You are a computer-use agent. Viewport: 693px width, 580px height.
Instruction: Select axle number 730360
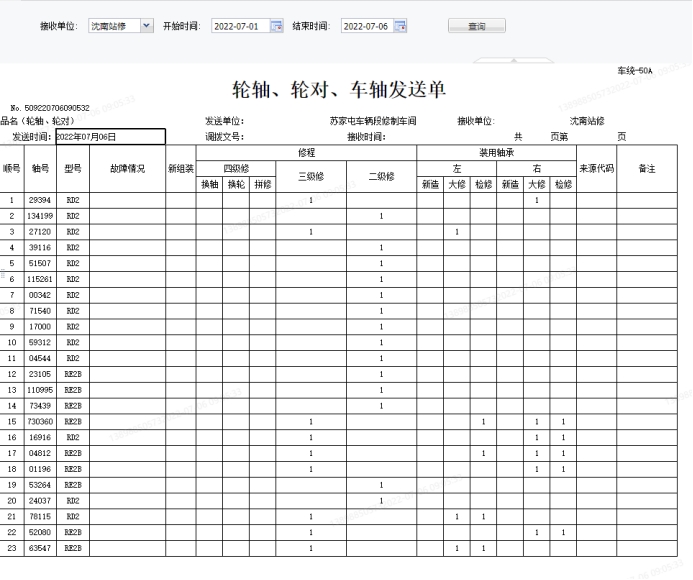[40, 422]
